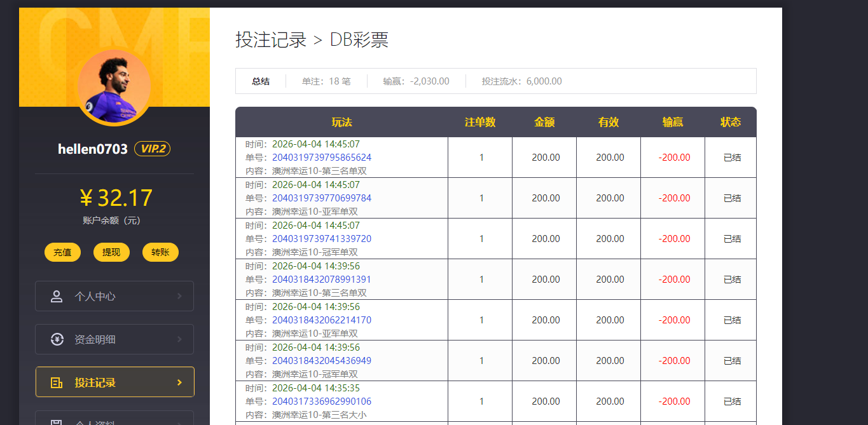Screen dimensions: 868x425
Task: Click the 提现 withdrawal button
Action: pos(111,252)
